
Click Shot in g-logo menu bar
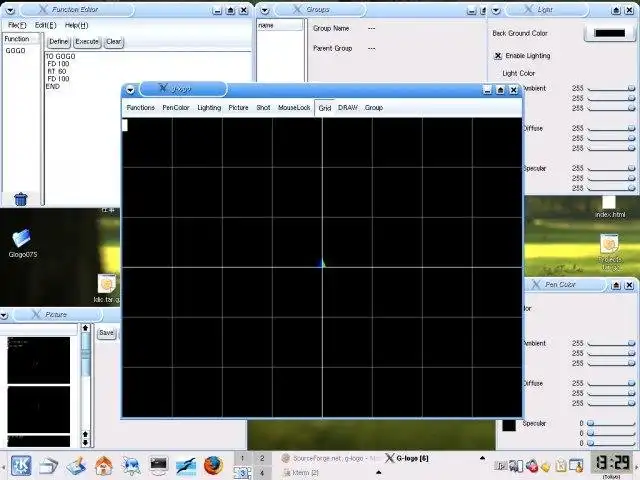point(263,108)
